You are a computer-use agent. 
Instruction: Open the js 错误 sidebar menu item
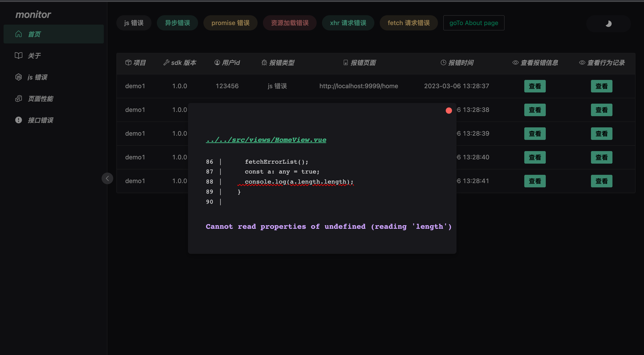[x=53, y=77]
